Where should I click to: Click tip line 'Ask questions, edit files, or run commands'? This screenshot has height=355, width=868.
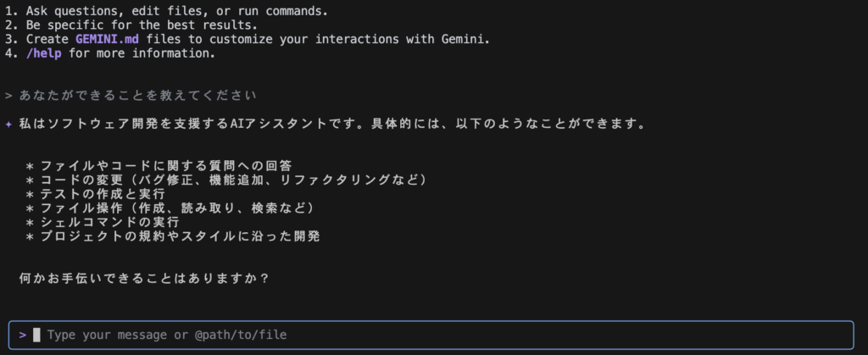tap(177, 10)
